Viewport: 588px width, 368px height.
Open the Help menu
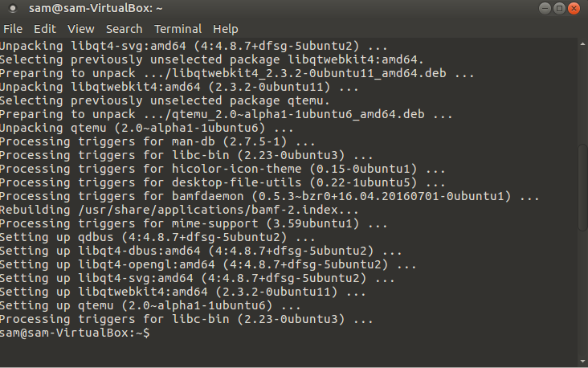(226, 29)
